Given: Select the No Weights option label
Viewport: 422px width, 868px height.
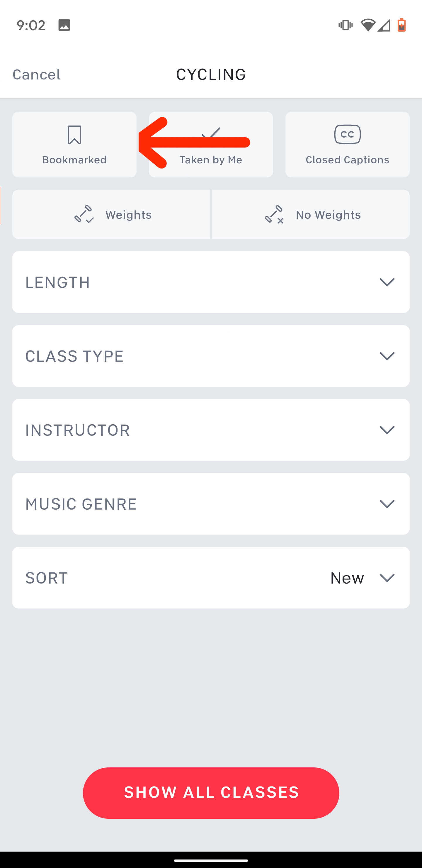Looking at the screenshot, I should coord(328,215).
